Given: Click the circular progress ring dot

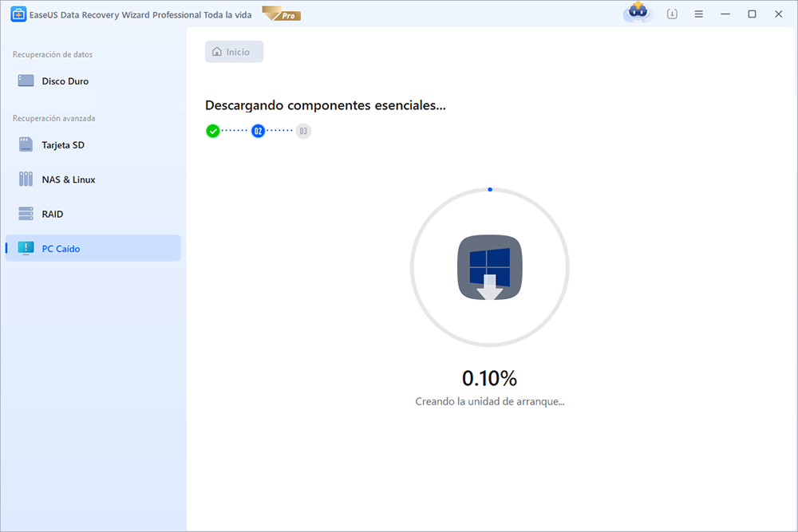Looking at the screenshot, I should coord(490,190).
